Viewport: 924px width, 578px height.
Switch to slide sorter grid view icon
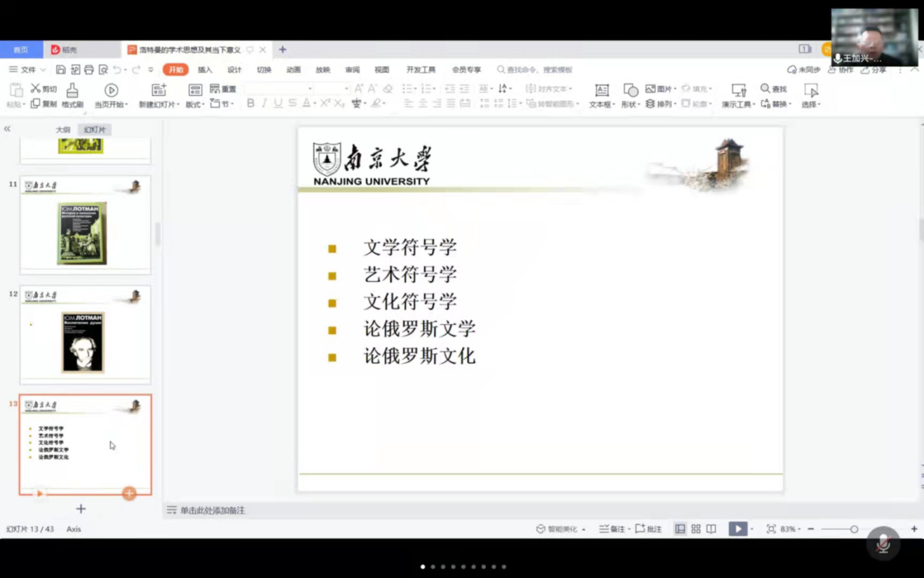(x=695, y=529)
